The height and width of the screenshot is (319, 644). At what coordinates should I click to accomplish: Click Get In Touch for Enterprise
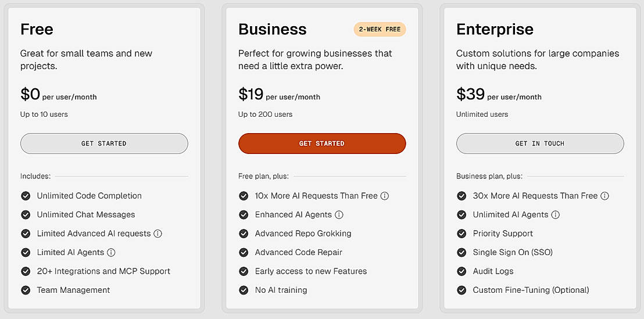tap(540, 144)
